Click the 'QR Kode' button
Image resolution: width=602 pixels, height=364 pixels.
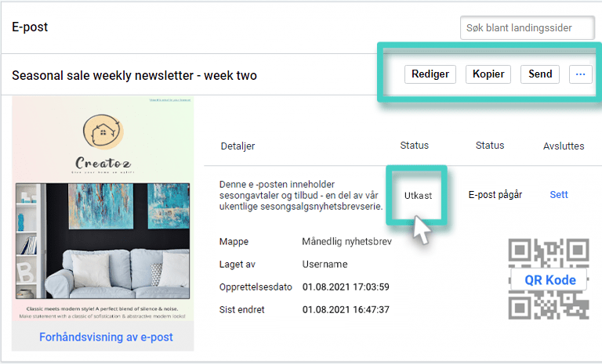click(549, 280)
